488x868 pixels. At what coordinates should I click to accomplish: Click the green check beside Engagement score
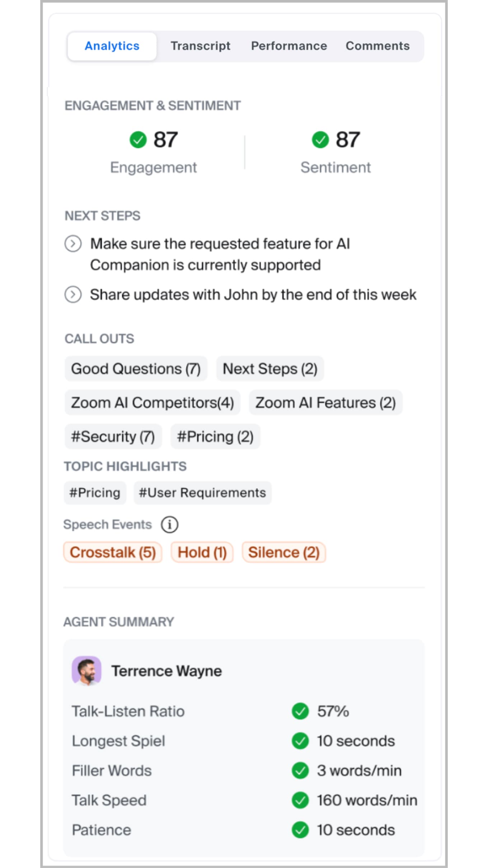[138, 140]
